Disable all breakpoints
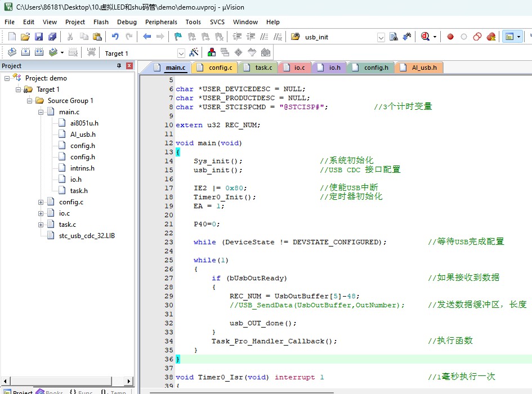 [477, 37]
